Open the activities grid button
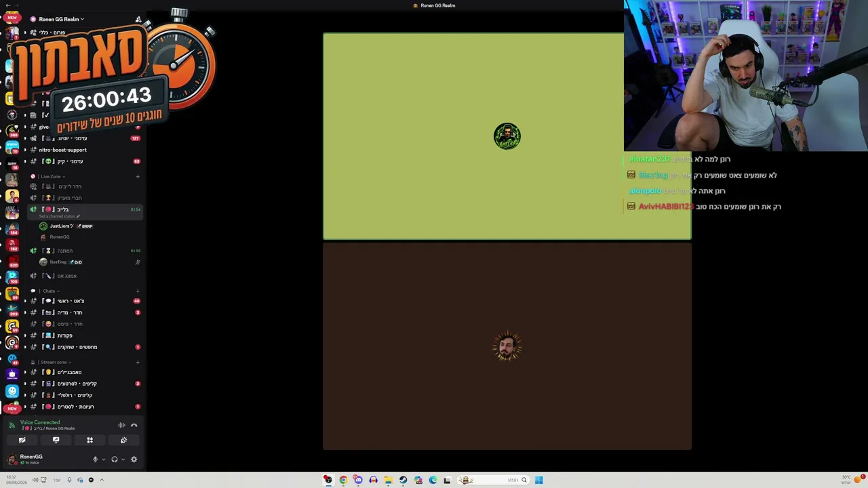 pos(90,440)
